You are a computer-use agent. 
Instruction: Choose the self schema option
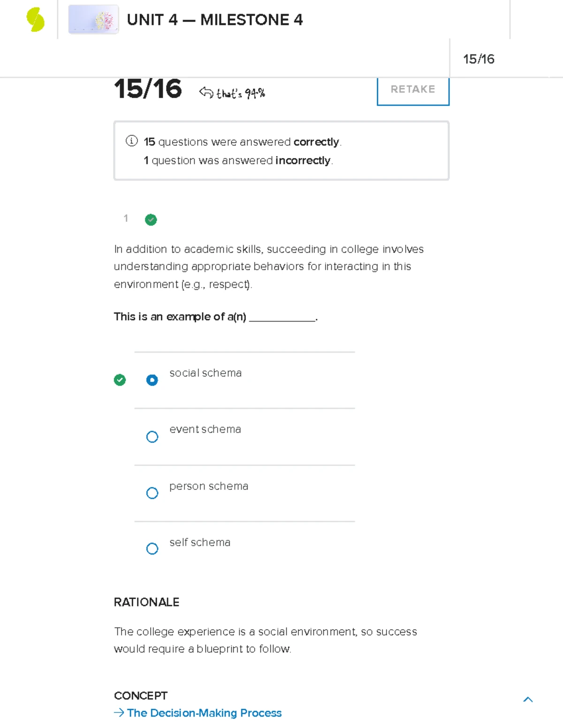(152, 548)
